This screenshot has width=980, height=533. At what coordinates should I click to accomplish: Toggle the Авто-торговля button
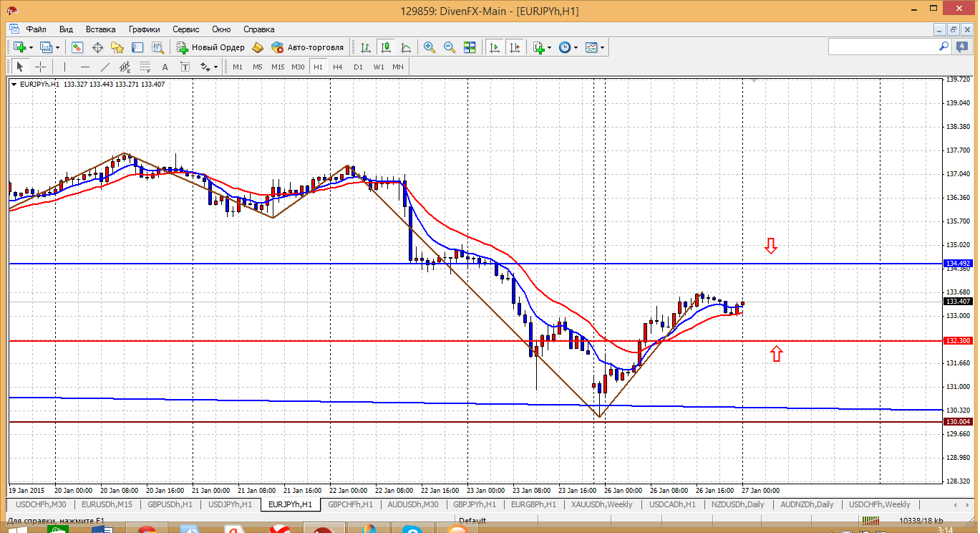tap(308, 47)
